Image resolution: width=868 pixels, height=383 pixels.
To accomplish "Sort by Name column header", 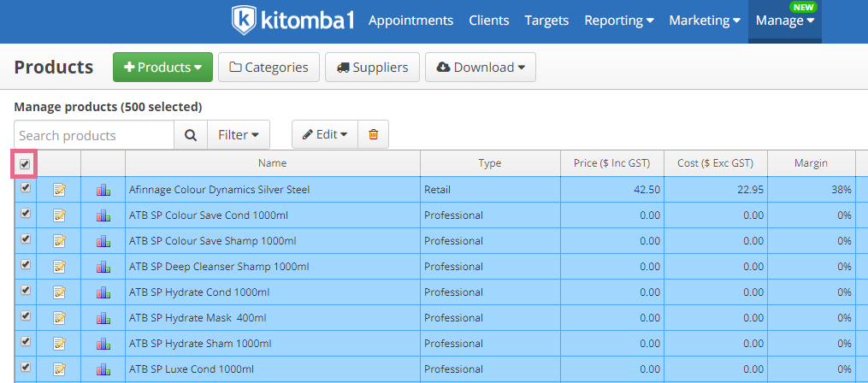I will pos(272,163).
